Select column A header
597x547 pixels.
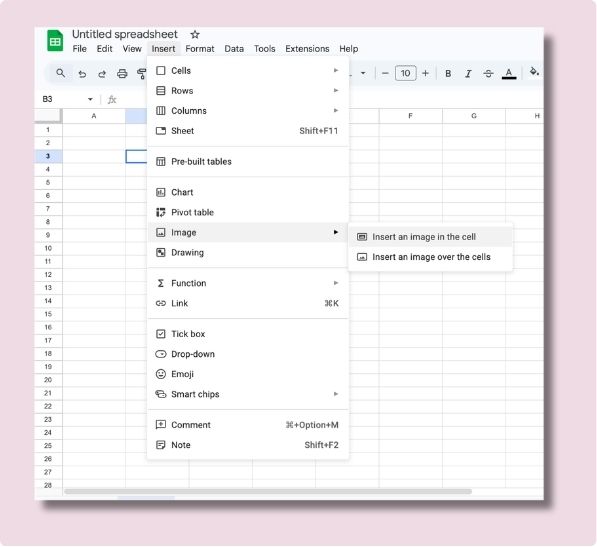(94, 116)
